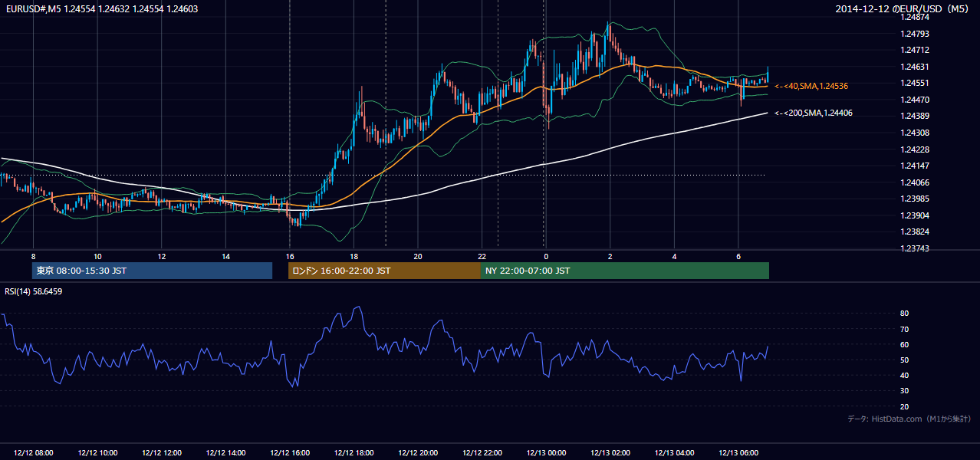The height and width of the screenshot is (460, 980).
Task: Click price level 1.24793 on the axis
Action: tap(914, 34)
